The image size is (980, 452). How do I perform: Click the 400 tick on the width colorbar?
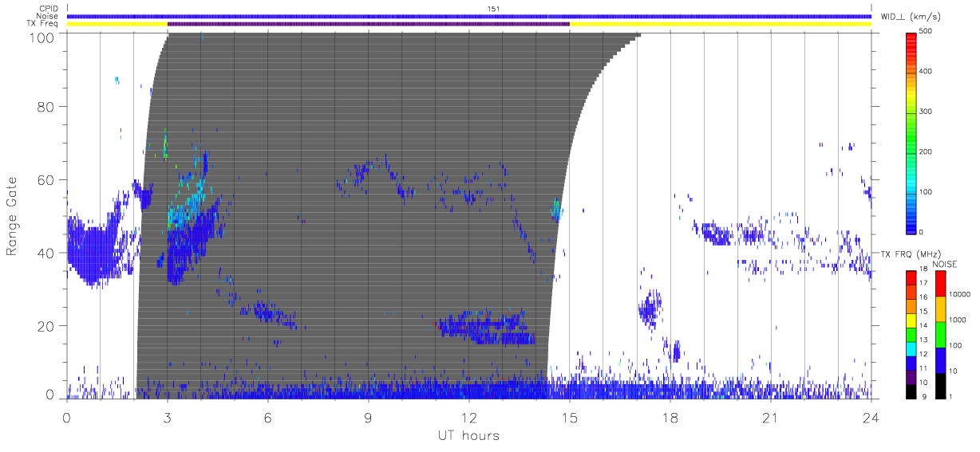point(925,71)
